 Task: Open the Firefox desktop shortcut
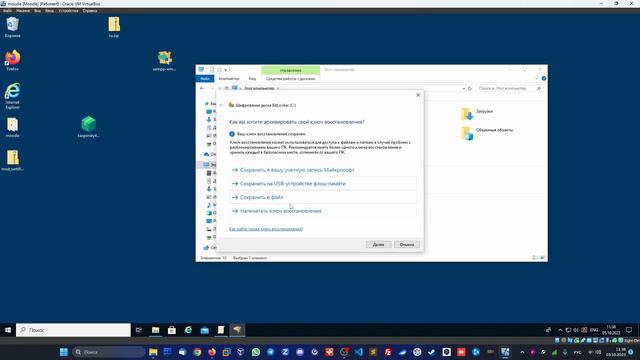[x=13, y=60]
